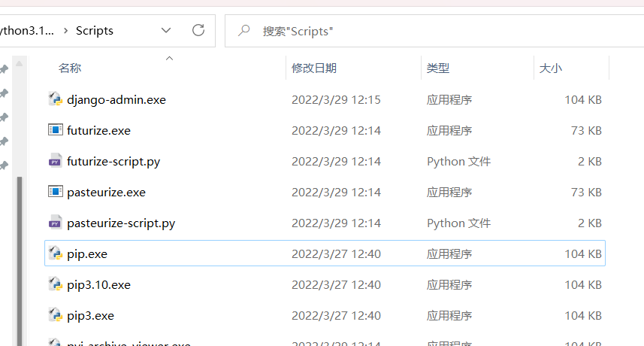Click the navigation pane scroll-up arrow

point(19,64)
